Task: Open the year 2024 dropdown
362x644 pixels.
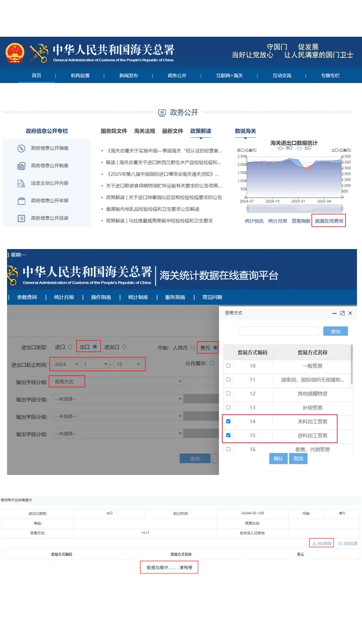Action: coord(66,364)
